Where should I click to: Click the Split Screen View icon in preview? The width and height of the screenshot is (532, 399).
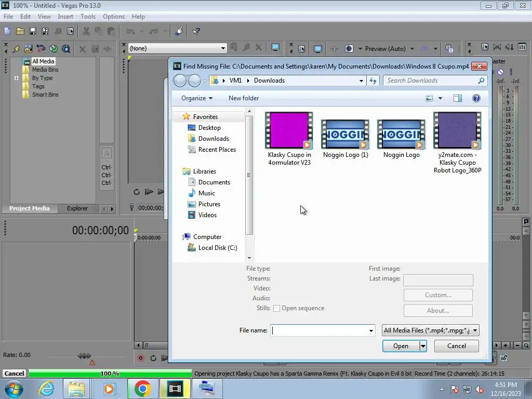tap(349, 49)
